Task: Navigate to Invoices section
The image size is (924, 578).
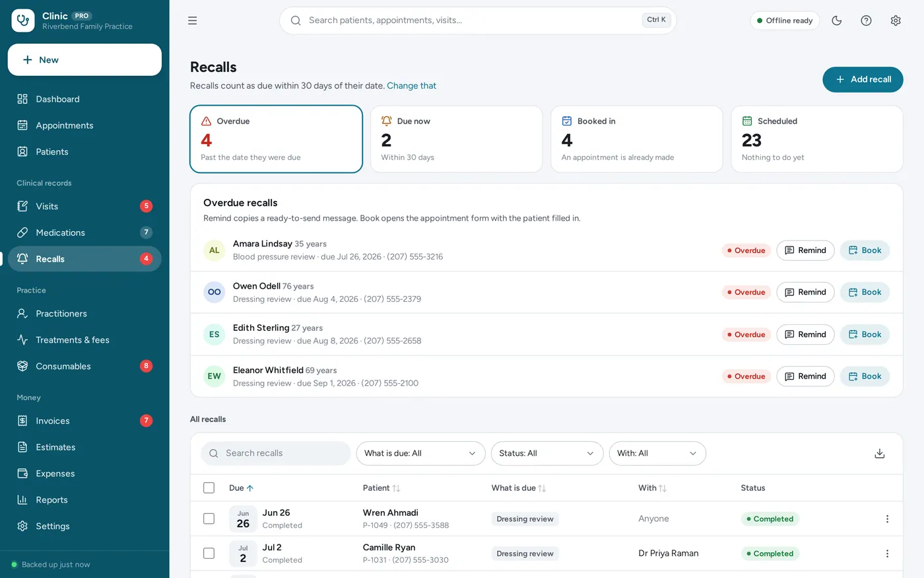Action: click(x=84, y=421)
